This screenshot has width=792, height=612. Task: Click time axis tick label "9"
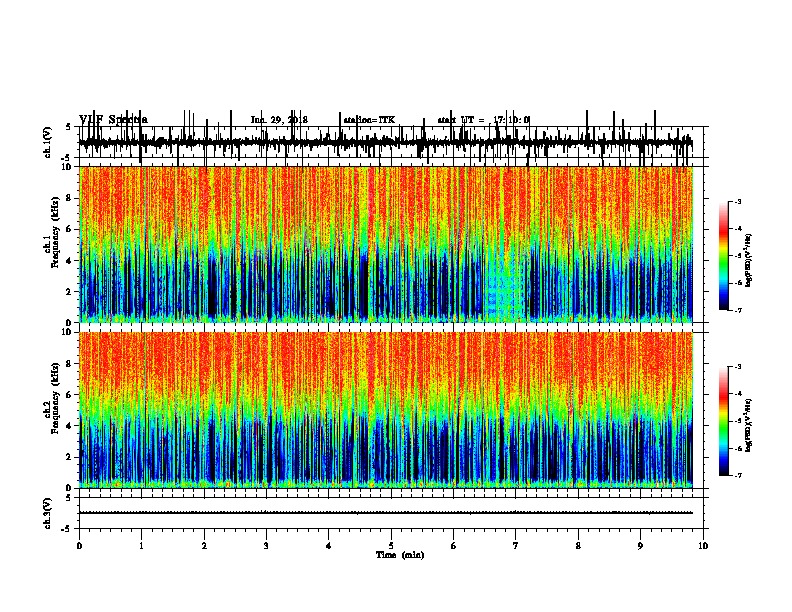pyautogui.click(x=640, y=546)
